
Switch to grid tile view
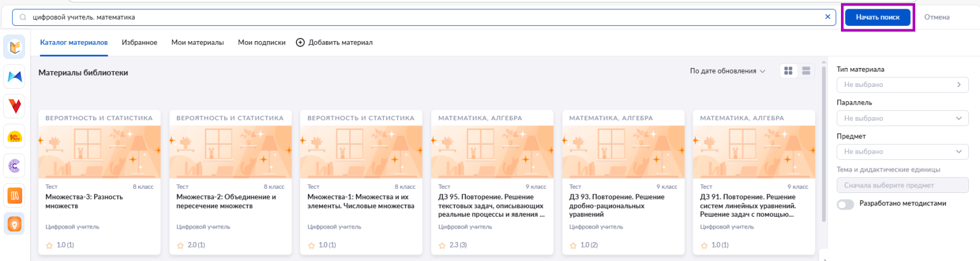788,71
